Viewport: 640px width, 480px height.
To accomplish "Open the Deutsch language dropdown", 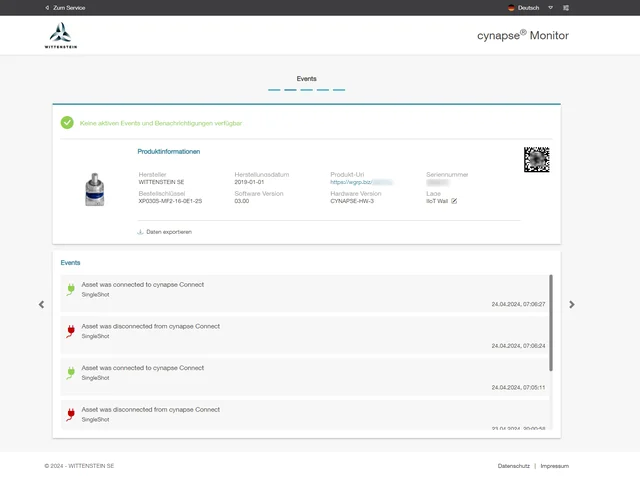I will [x=529, y=7].
